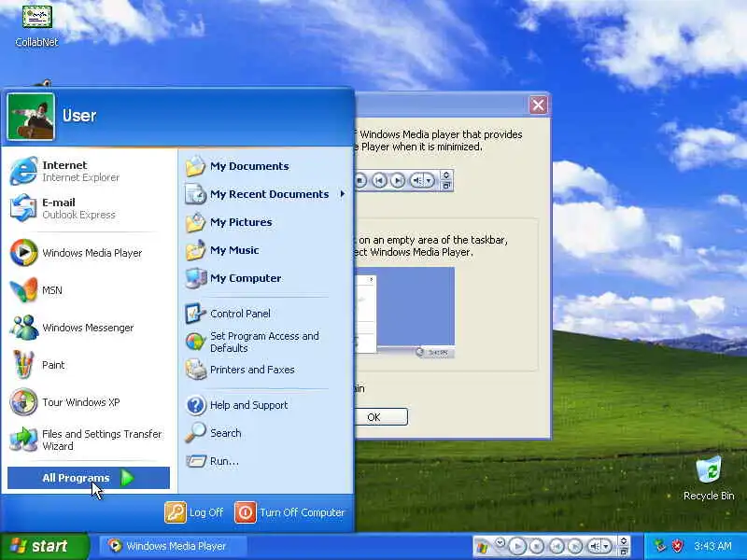Open Printers and Faxes
The height and width of the screenshot is (560, 747).
[267, 370]
